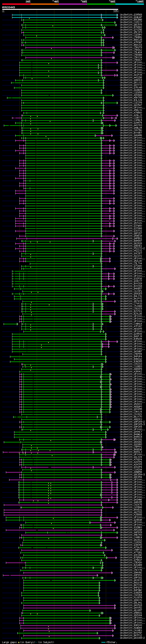Select the UniRef100_Q8IJX3 entry
The height and width of the screenshot is (644, 146).
[131, 82]
